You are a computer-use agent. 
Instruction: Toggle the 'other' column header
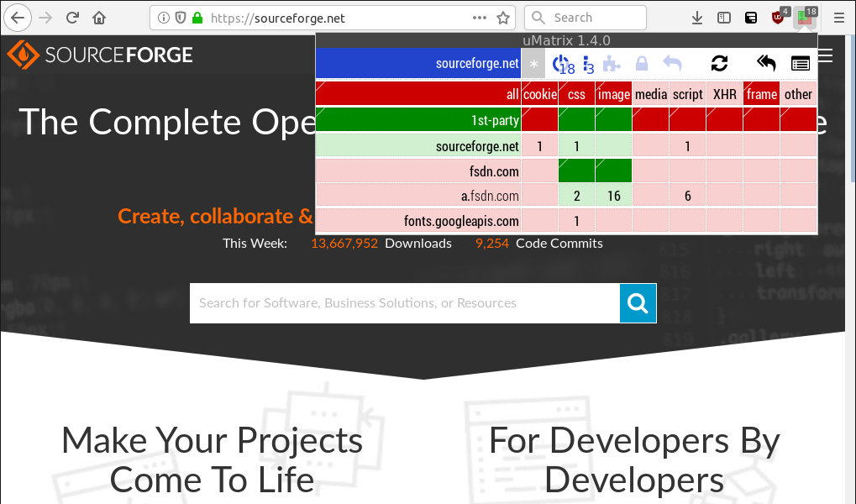point(799,94)
